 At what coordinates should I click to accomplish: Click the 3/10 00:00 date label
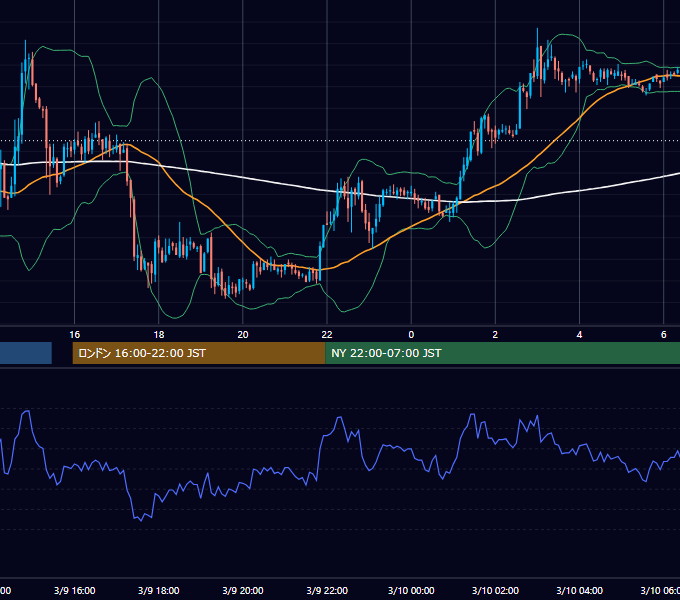[x=411, y=590]
